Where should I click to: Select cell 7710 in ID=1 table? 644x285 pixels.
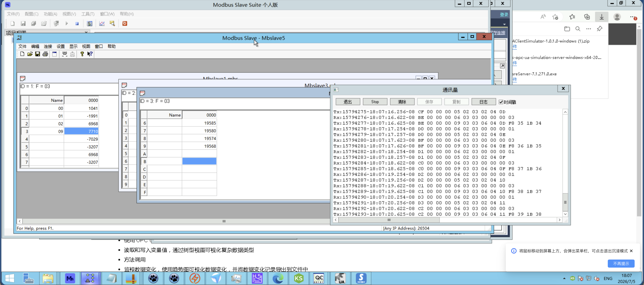pos(81,131)
